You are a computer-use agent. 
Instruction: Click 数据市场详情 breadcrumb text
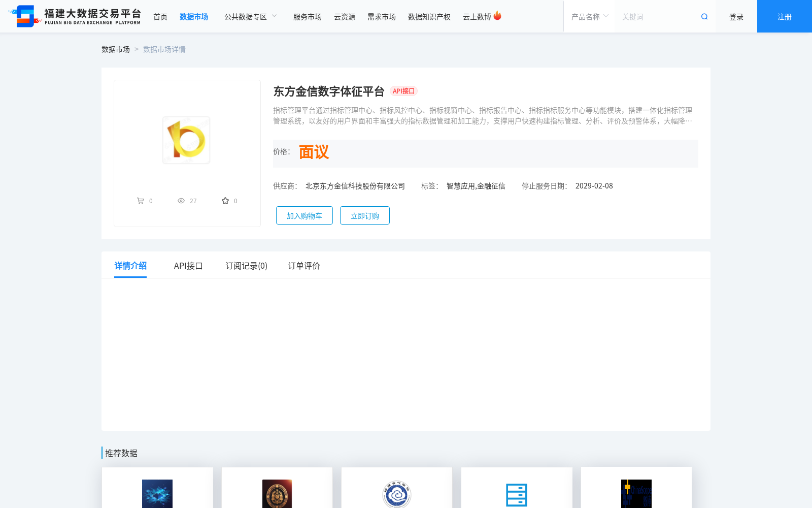point(164,49)
